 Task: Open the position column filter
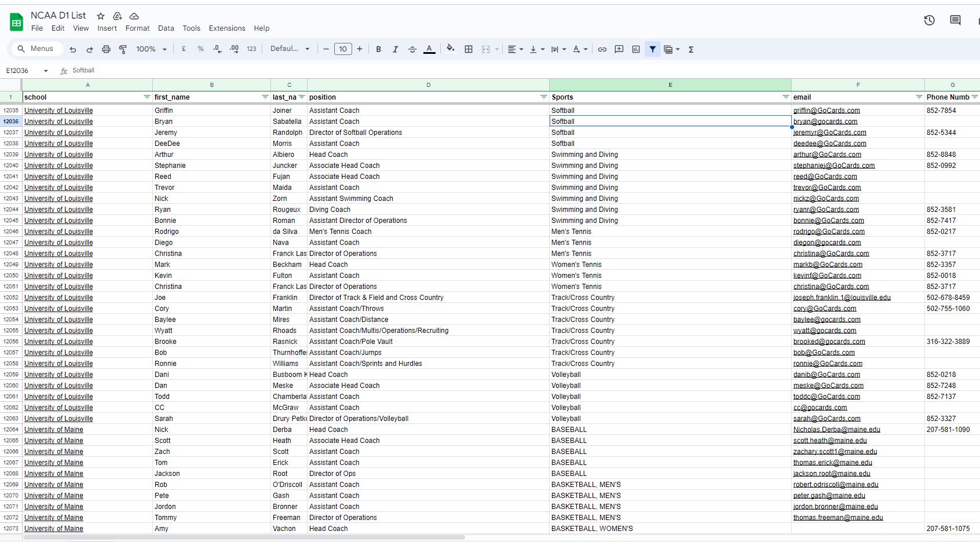(543, 97)
